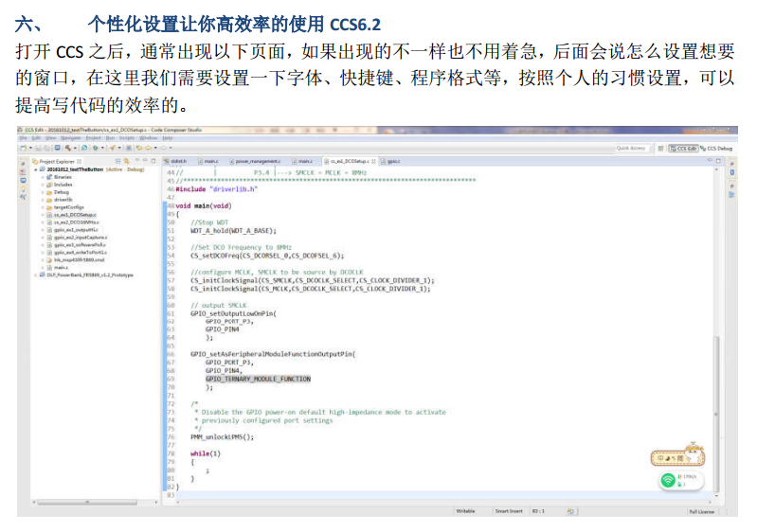Switch to CCS Edit perspective

(x=684, y=148)
